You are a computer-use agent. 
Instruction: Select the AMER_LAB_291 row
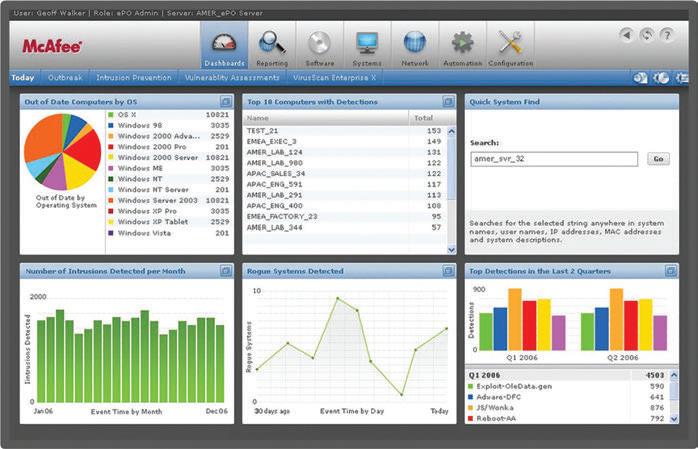click(x=344, y=195)
